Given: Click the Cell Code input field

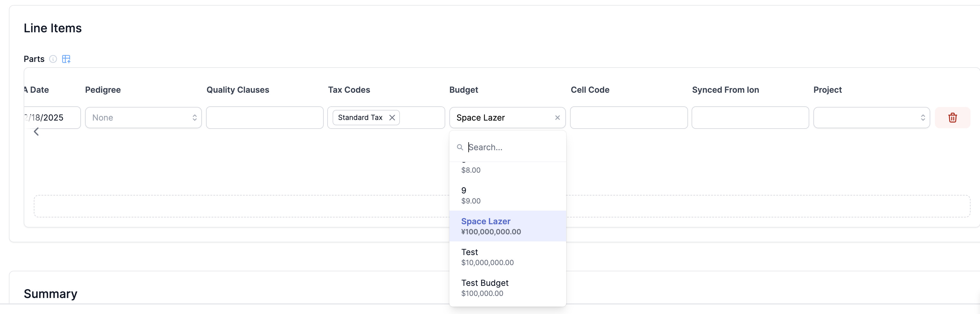Looking at the screenshot, I should (628, 118).
